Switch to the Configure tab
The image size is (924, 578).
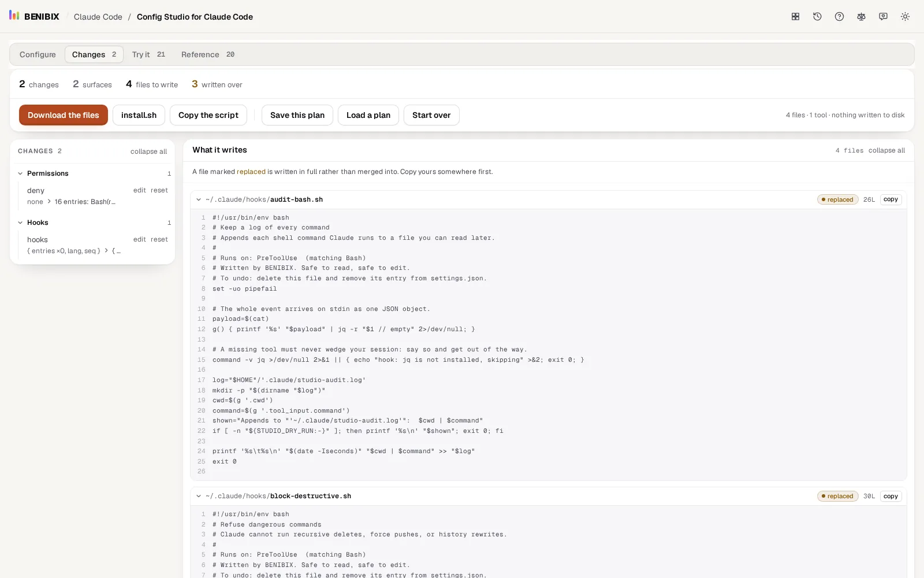(38, 54)
